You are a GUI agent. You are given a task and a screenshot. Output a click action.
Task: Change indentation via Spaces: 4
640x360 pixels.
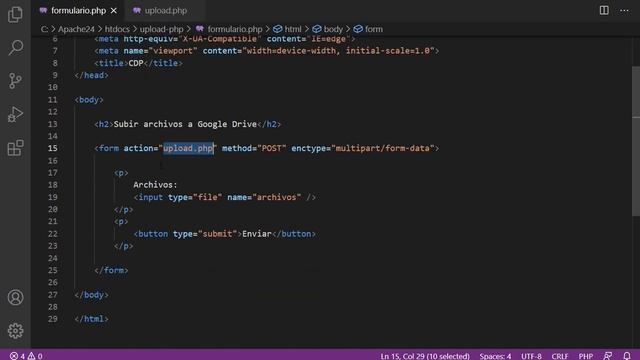[x=495, y=356]
